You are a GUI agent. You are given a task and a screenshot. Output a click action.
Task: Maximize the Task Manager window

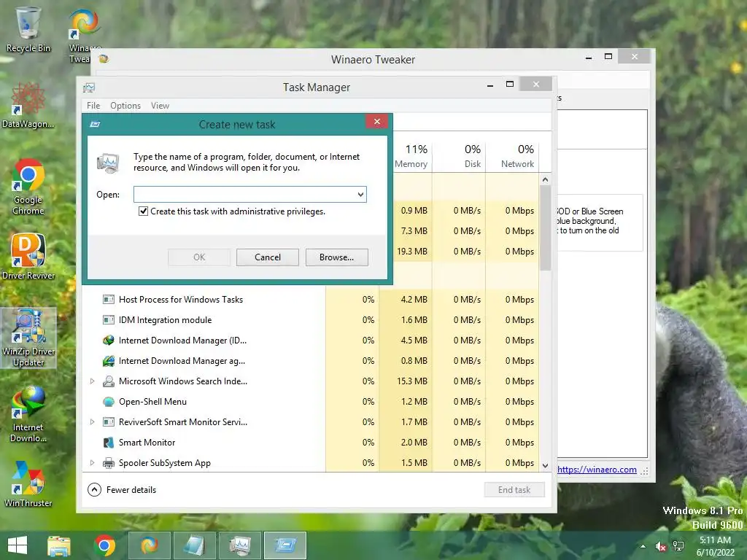[x=510, y=85]
